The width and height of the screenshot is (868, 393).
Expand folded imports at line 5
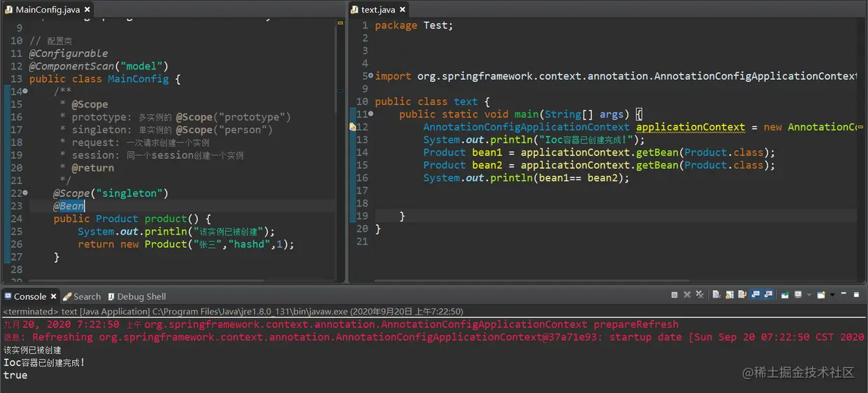371,75
